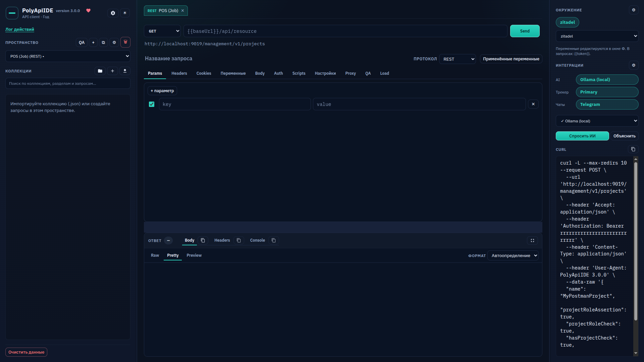Image resolution: width=644 pixels, height=362 pixels.
Task: Open the Автоопределение format dropdown
Action: (513, 256)
